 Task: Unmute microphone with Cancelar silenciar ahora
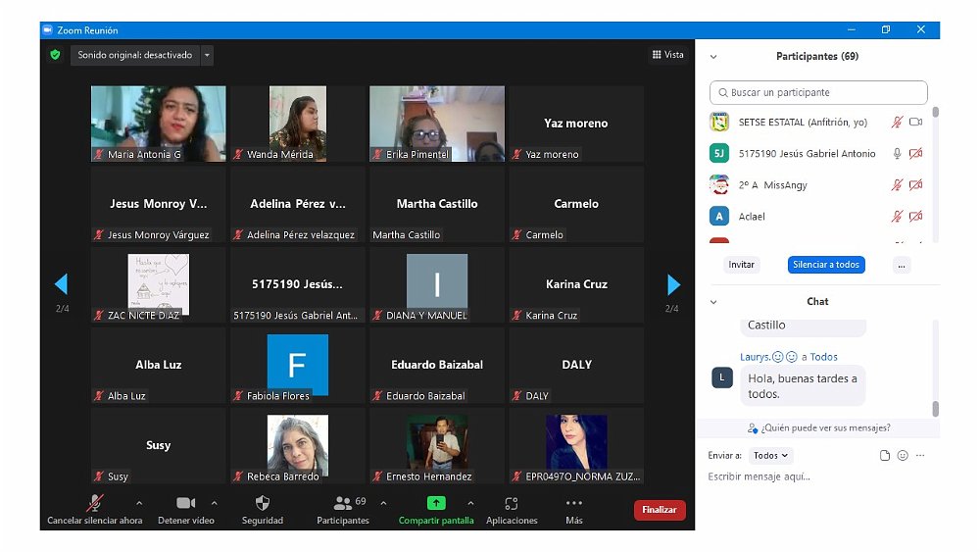(x=95, y=504)
